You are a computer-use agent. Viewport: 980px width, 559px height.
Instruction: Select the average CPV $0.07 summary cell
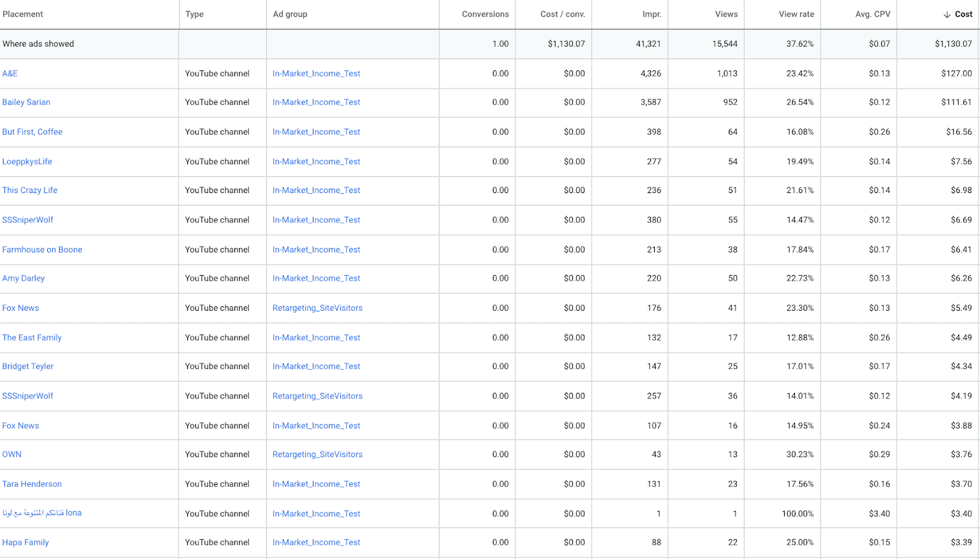(x=880, y=44)
